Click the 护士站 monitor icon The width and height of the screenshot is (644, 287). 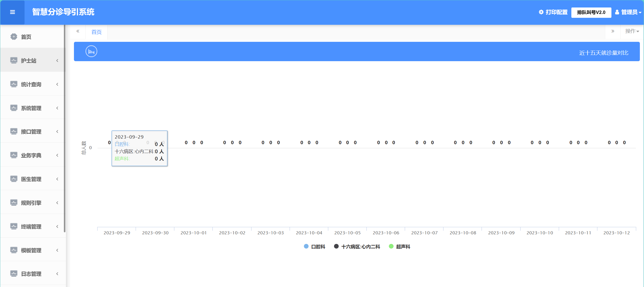coord(14,60)
